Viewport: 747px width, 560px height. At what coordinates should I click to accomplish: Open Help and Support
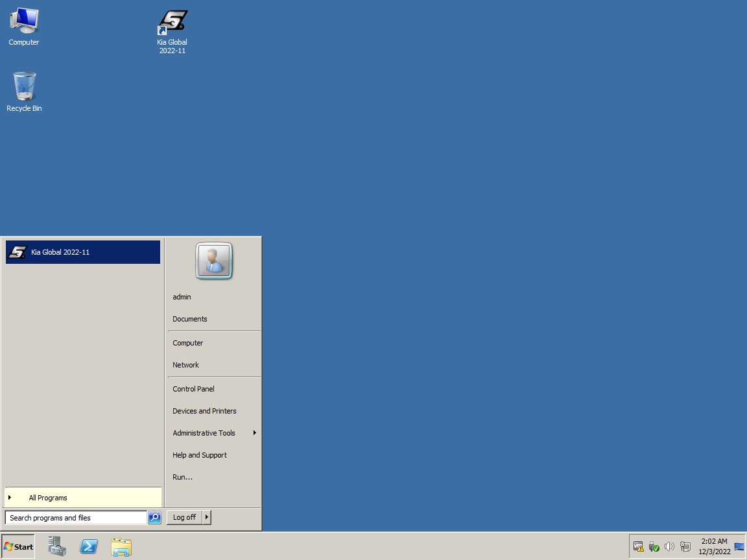[200, 455]
